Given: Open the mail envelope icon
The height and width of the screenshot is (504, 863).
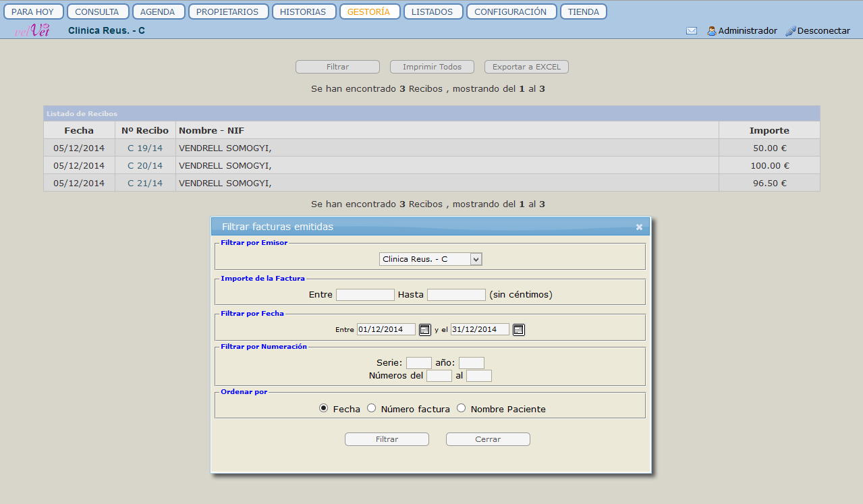Looking at the screenshot, I should coord(691,31).
